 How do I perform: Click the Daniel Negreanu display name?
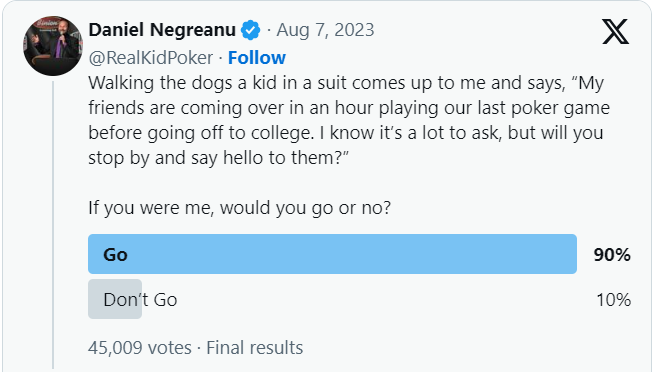(x=162, y=30)
